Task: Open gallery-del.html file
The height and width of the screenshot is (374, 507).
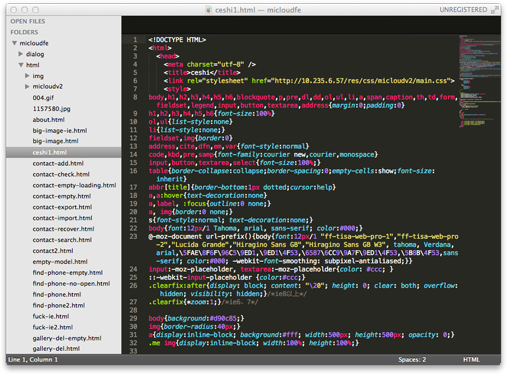Action: [56, 349]
